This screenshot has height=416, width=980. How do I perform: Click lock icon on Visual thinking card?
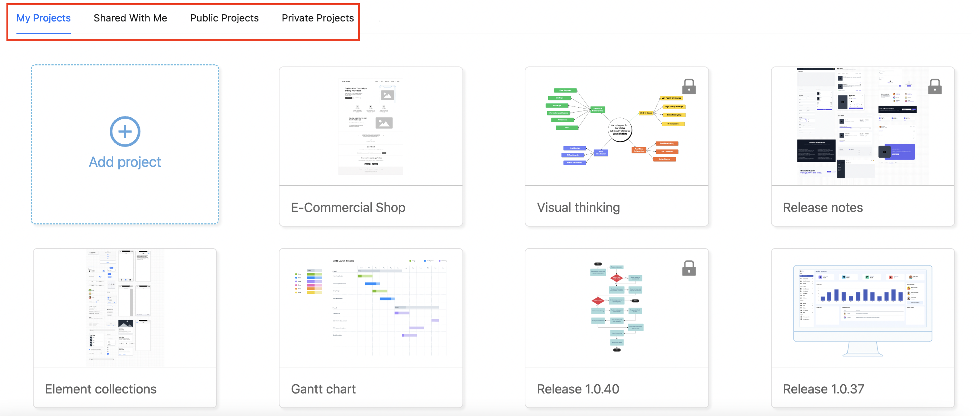point(689,87)
